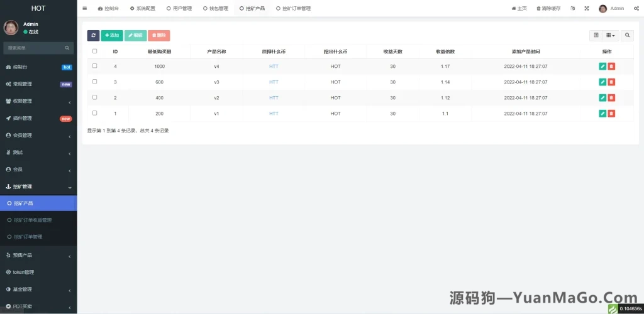Switch to the 用户管理 tab
This screenshot has height=314, width=644.
click(x=179, y=8)
